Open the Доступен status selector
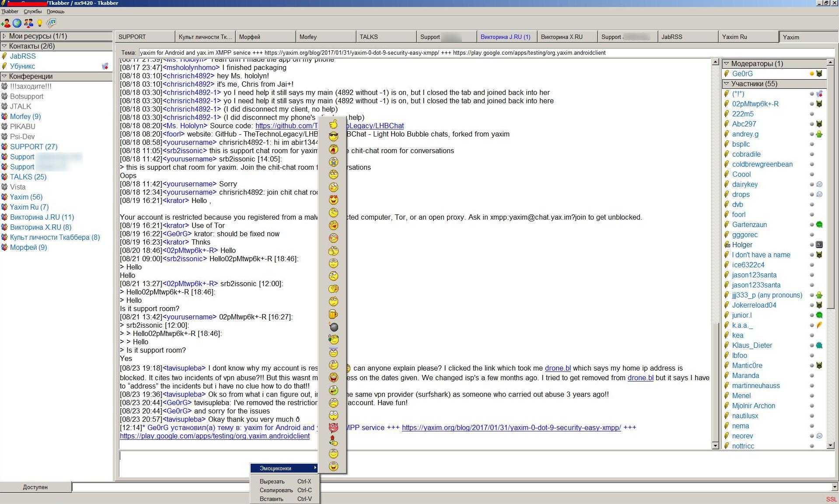Screen dimensions: 839x504 point(35,487)
